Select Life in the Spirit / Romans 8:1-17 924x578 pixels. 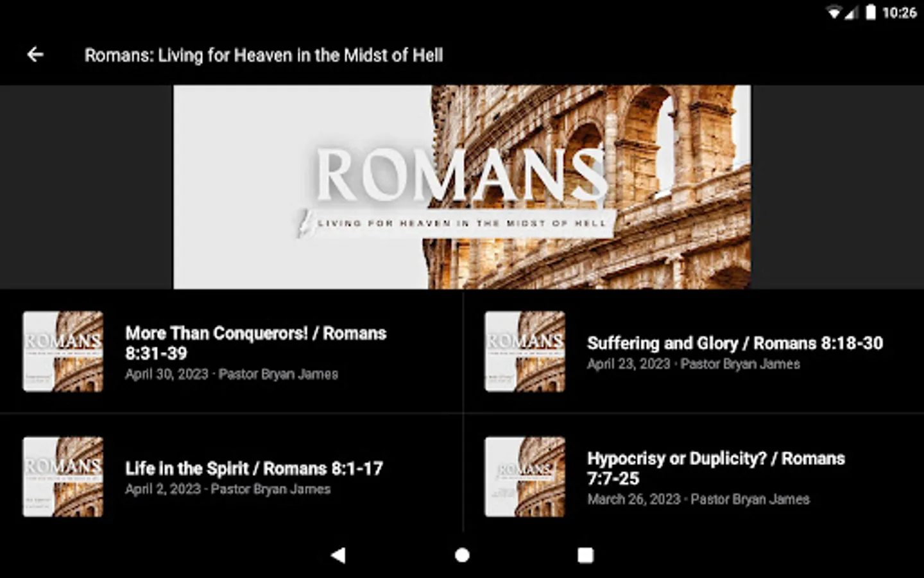[x=254, y=468]
